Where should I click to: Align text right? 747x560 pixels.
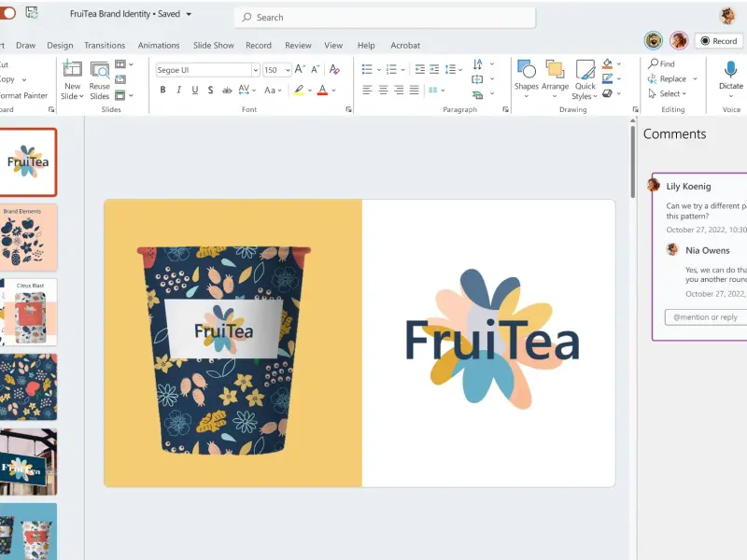click(400, 90)
